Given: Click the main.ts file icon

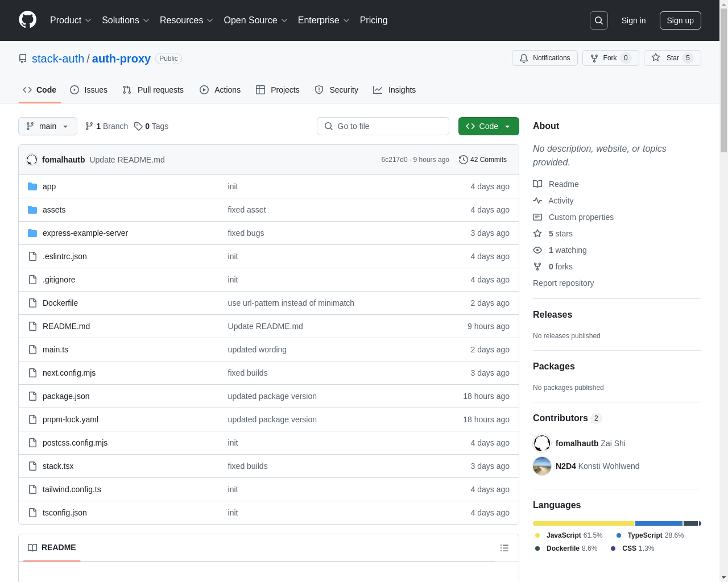Looking at the screenshot, I should 32,350.
